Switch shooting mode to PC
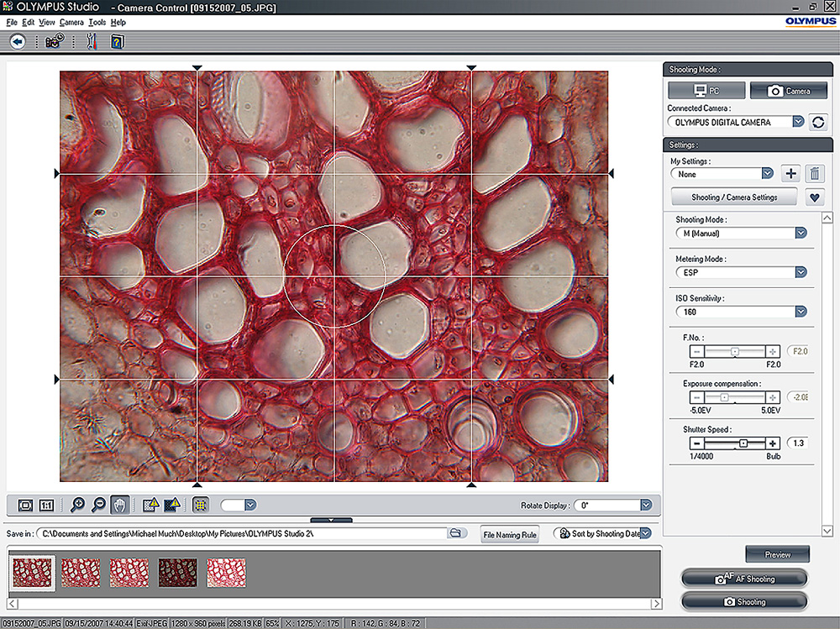Screen dimensions: 840x629 pos(706,91)
